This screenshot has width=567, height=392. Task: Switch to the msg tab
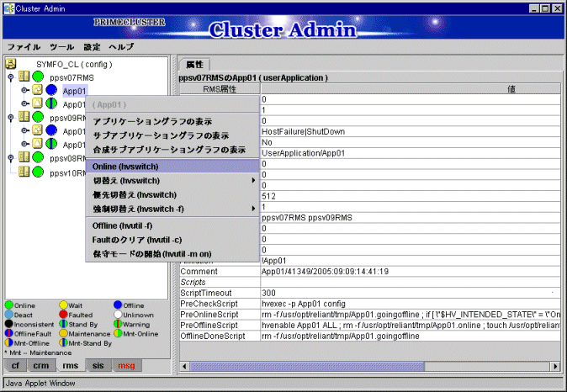click(125, 366)
